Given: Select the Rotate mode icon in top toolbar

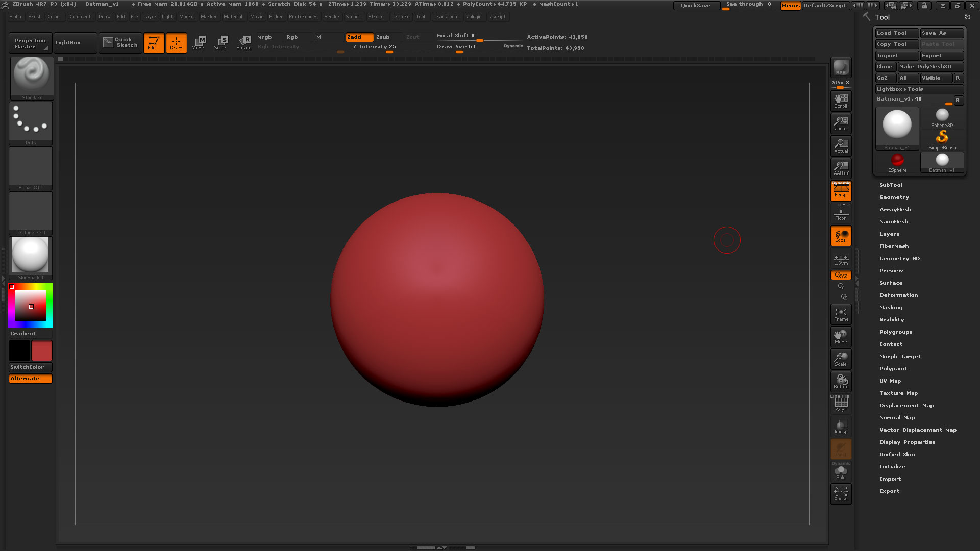Looking at the screenshot, I should click(x=244, y=43).
